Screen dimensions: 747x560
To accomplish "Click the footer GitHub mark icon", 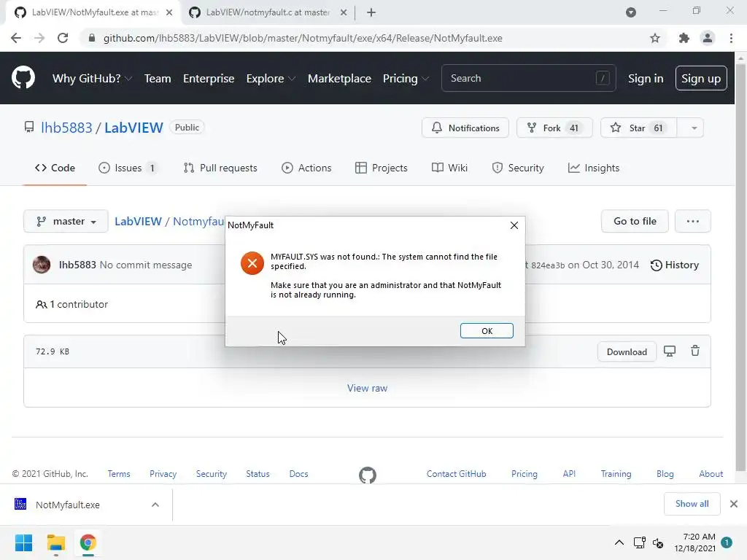I will (368, 475).
